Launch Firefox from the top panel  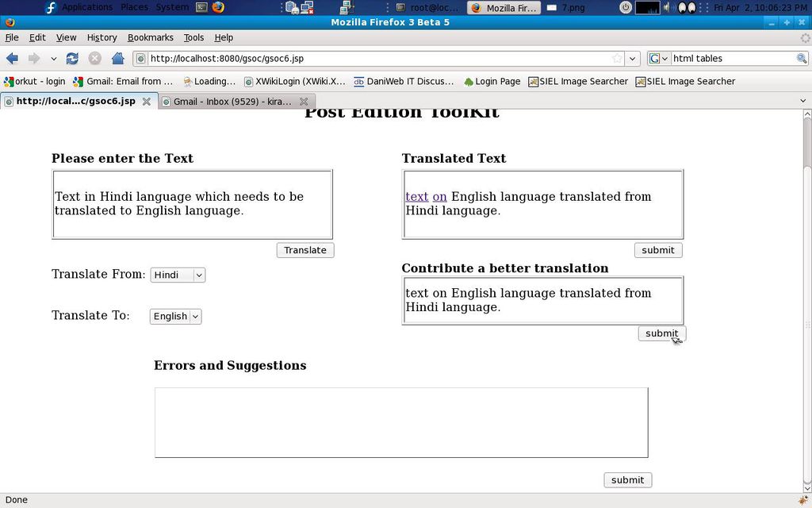[x=218, y=7]
